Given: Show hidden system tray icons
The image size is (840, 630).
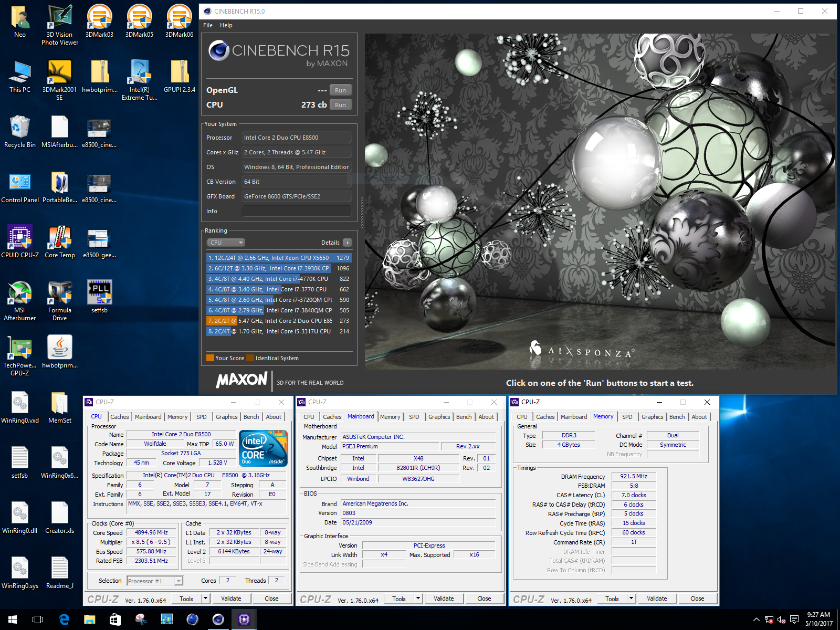Looking at the screenshot, I should pyautogui.click(x=756, y=619).
